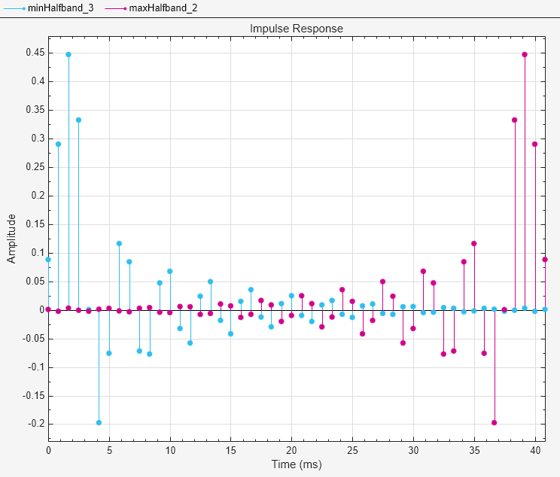
Task: Click the magenta maxHalfband_2 legend line marker
Action: coord(115,8)
